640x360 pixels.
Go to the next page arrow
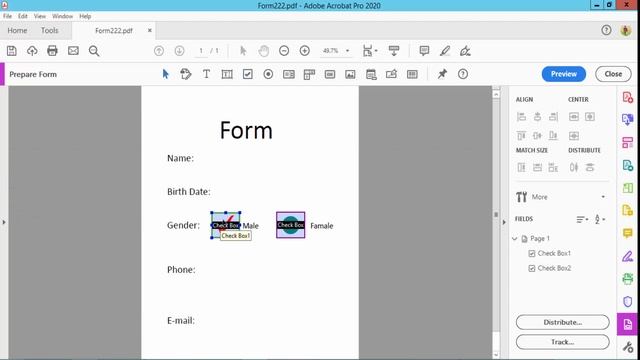coord(179,51)
